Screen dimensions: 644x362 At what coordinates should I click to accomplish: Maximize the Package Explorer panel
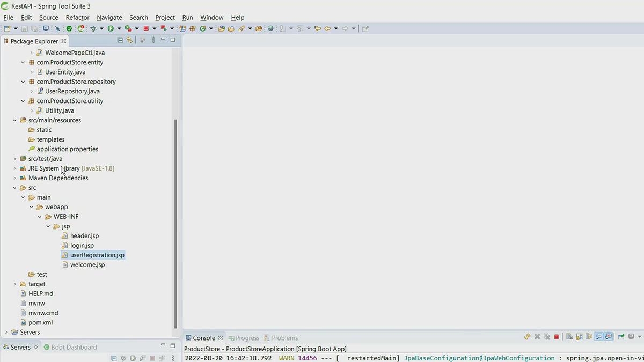[173, 40]
